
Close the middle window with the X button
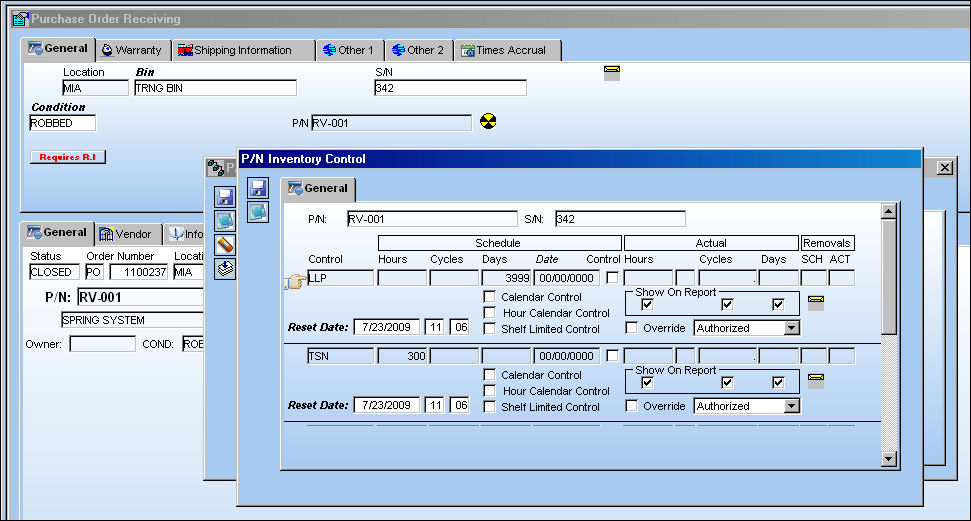[944, 167]
